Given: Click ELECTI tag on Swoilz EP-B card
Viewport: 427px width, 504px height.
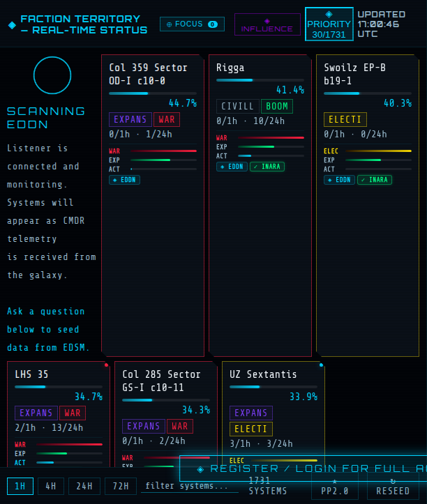Looking at the screenshot, I should 345,120.
